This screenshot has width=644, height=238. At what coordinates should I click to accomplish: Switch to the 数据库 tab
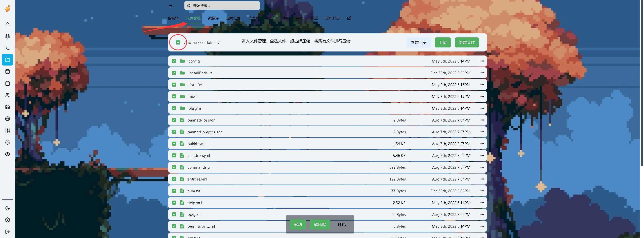click(x=214, y=18)
